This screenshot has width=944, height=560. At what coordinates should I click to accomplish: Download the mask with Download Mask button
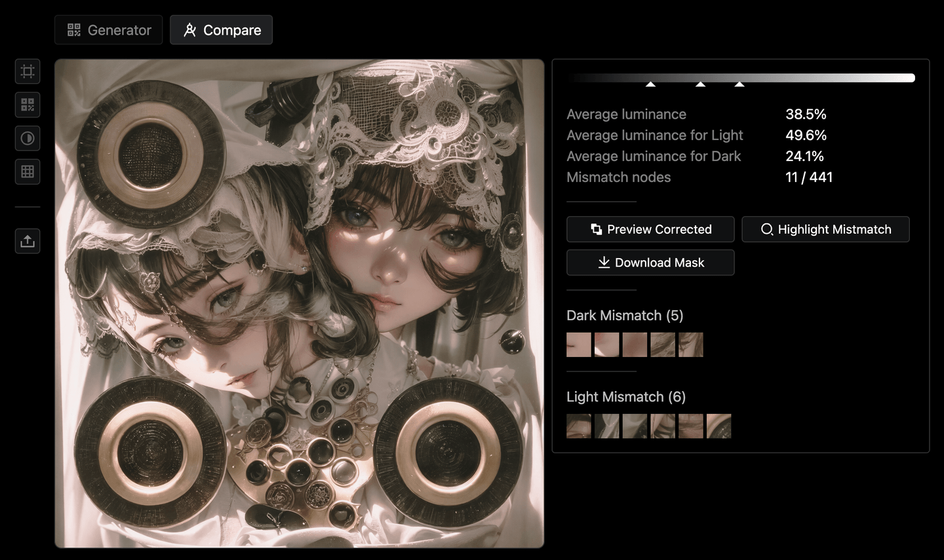coord(650,263)
